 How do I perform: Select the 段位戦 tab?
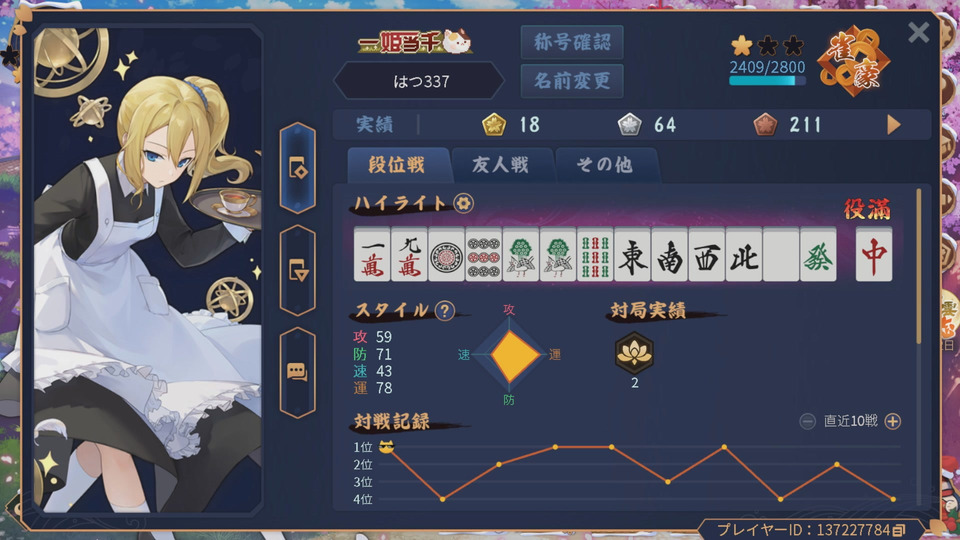[x=397, y=165]
